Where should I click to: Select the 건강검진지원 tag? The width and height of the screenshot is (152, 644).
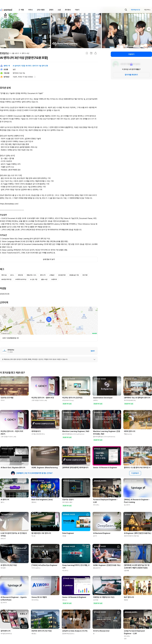pyautogui.click(x=62, y=275)
